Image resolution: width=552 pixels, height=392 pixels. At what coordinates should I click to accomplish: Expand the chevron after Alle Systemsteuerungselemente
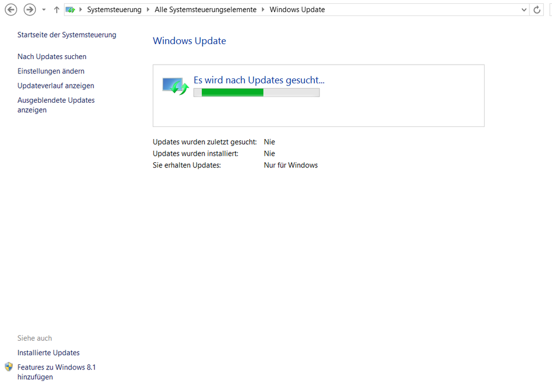pyautogui.click(x=263, y=10)
